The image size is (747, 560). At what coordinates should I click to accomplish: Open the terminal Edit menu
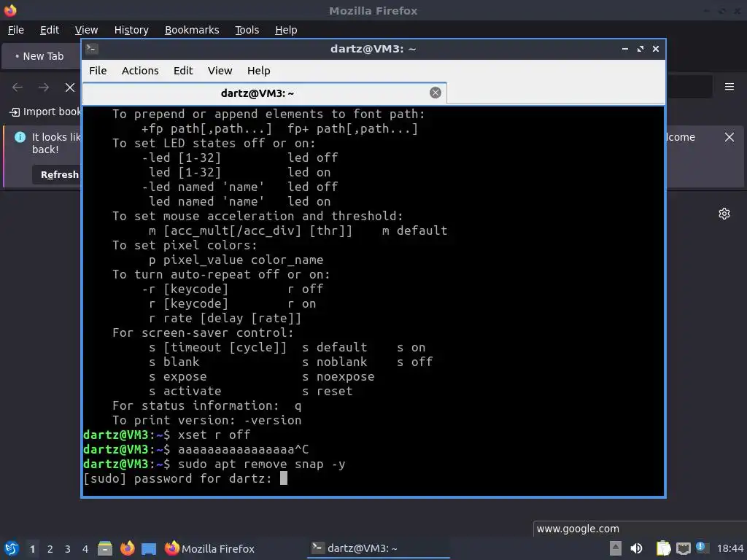(x=183, y=71)
